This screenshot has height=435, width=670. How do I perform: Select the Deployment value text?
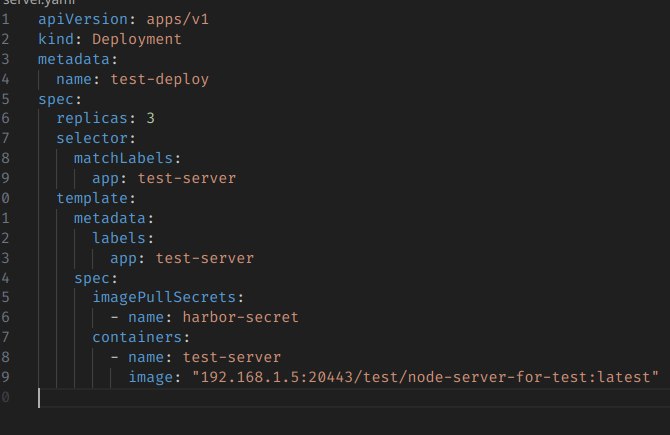click(137, 39)
